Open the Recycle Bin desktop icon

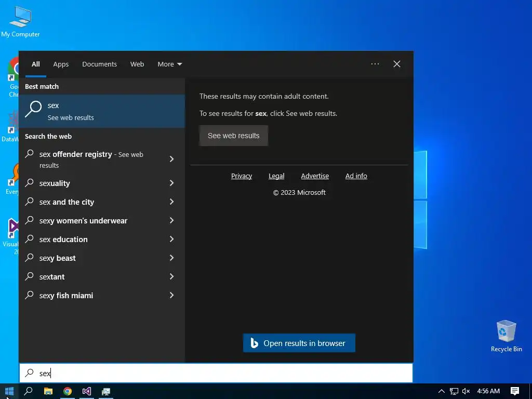(506, 336)
